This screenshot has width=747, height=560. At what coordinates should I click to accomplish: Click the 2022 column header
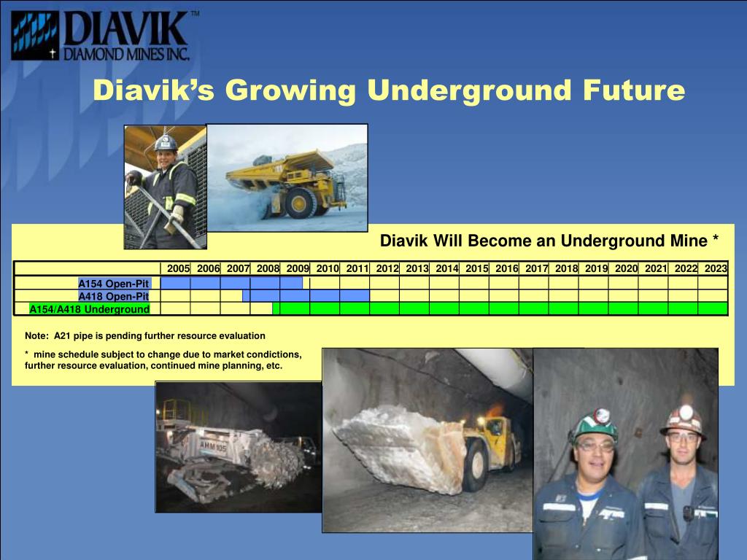(x=686, y=268)
